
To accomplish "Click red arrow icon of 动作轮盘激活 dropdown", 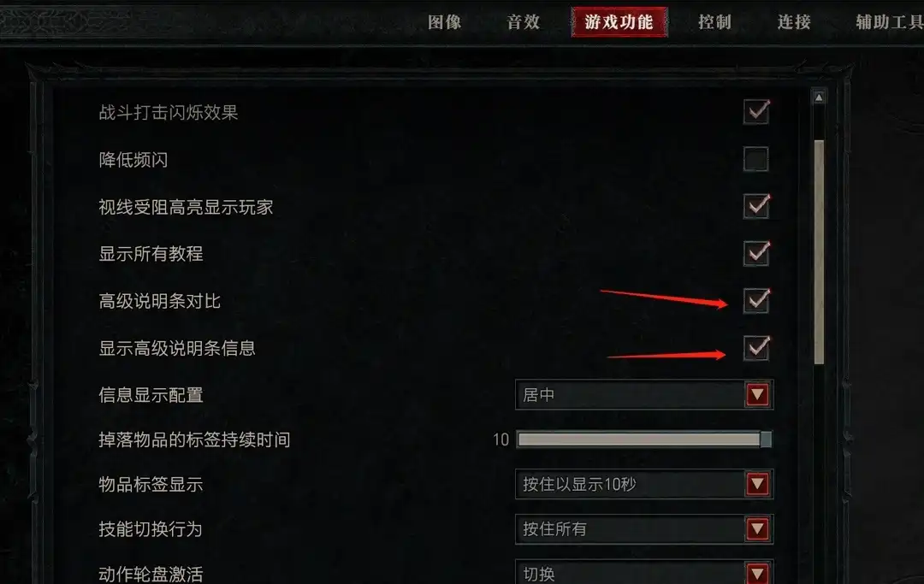I will (x=757, y=573).
